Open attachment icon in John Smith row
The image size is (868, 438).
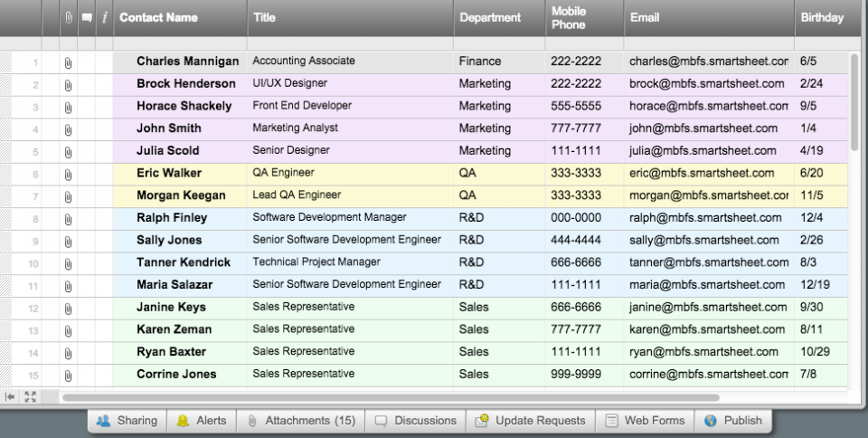pos(68,130)
